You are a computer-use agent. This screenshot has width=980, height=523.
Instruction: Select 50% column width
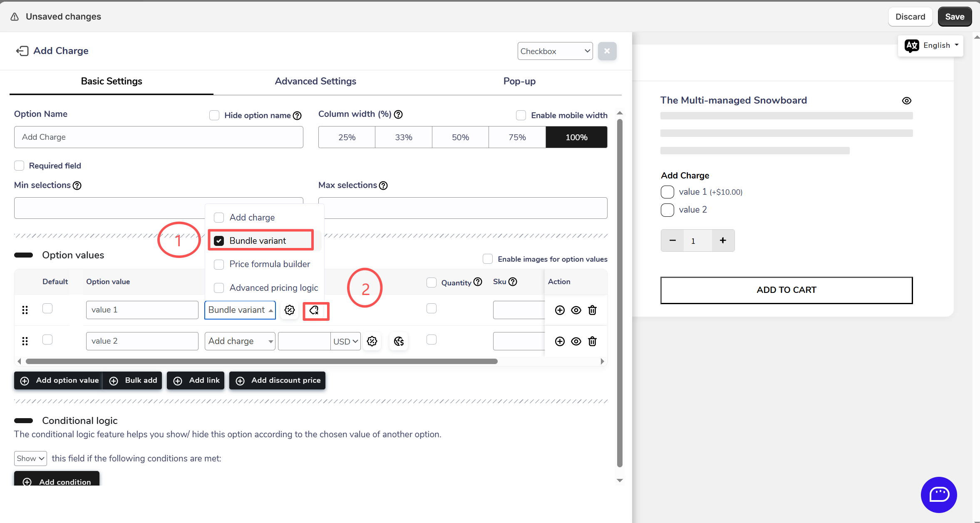coord(460,137)
